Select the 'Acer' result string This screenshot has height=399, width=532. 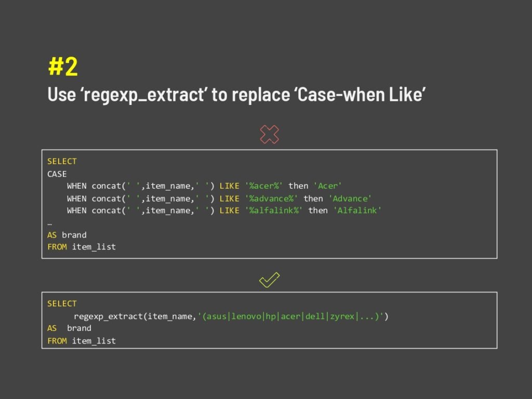point(328,186)
